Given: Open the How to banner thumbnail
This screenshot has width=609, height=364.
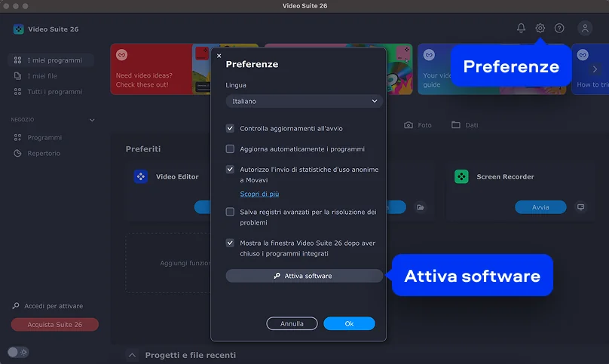Looking at the screenshot, I should click(x=590, y=69).
